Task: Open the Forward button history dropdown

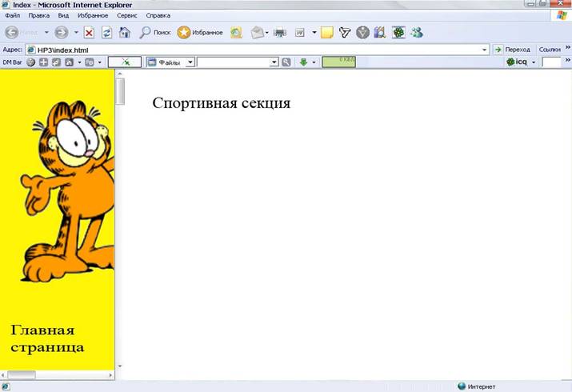Action: click(76, 33)
